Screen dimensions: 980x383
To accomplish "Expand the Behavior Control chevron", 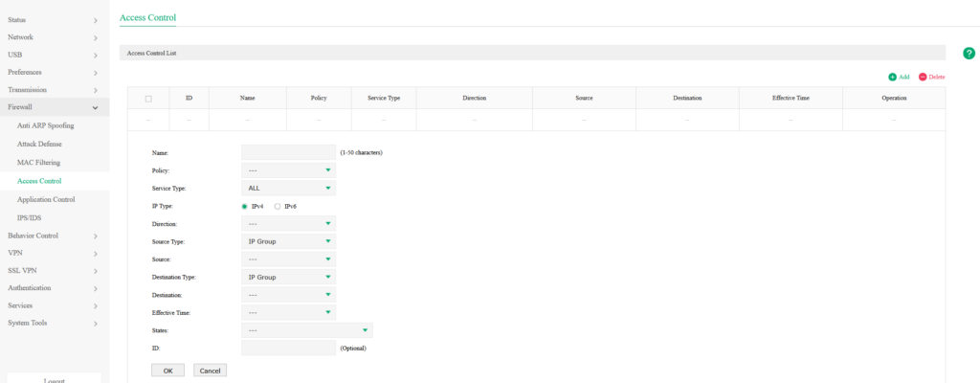I will (96, 237).
